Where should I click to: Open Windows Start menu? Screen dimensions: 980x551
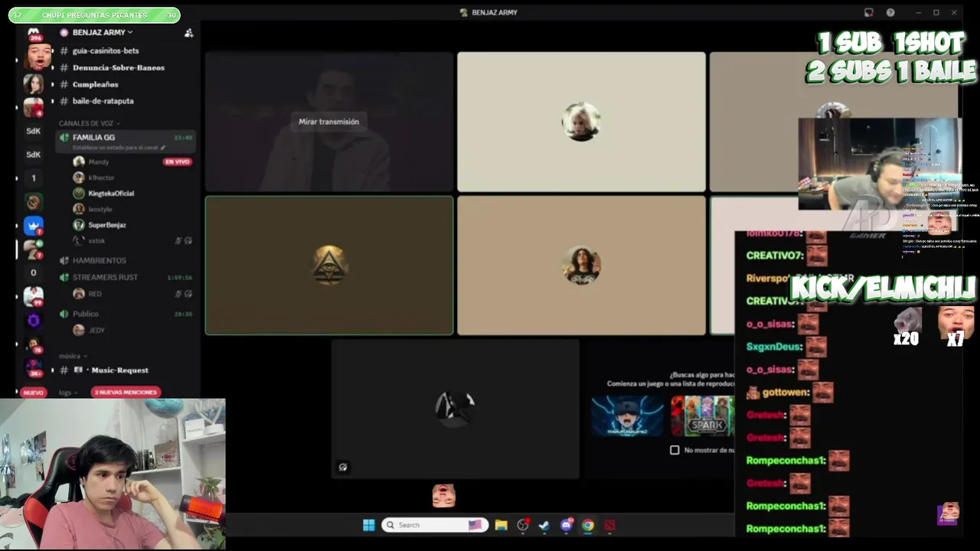pyautogui.click(x=368, y=525)
